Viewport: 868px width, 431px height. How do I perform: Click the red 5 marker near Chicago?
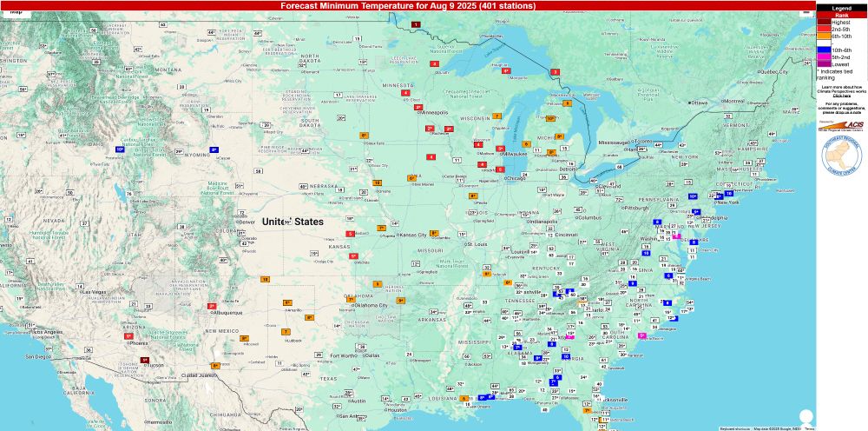[x=500, y=169]
